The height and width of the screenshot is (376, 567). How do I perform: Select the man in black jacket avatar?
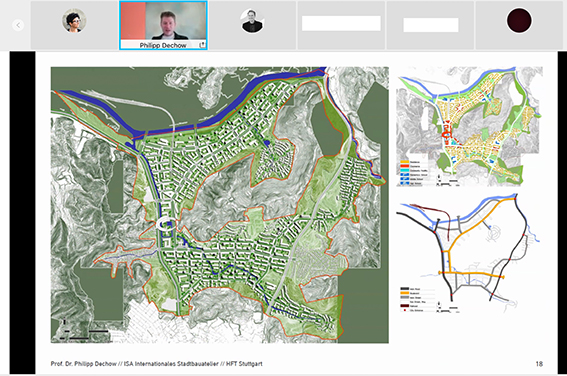[252, 21]
